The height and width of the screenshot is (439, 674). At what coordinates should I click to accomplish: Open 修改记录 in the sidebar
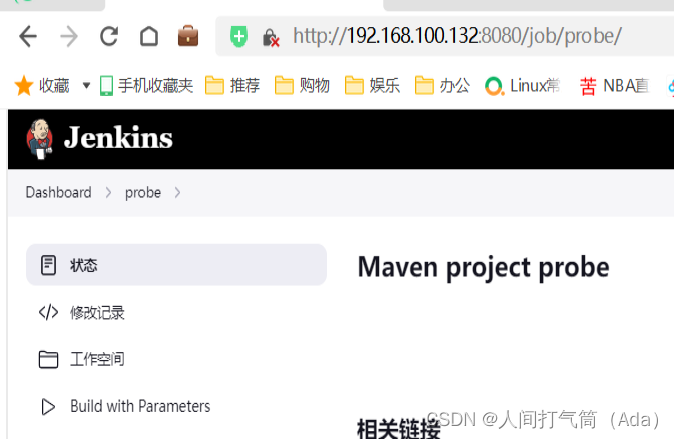(x=97, y=313)
